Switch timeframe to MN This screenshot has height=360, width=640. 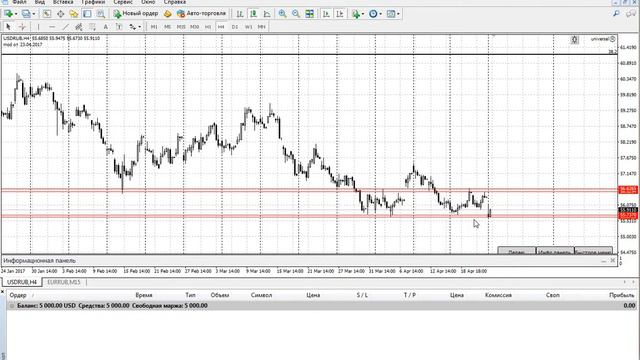261,27
